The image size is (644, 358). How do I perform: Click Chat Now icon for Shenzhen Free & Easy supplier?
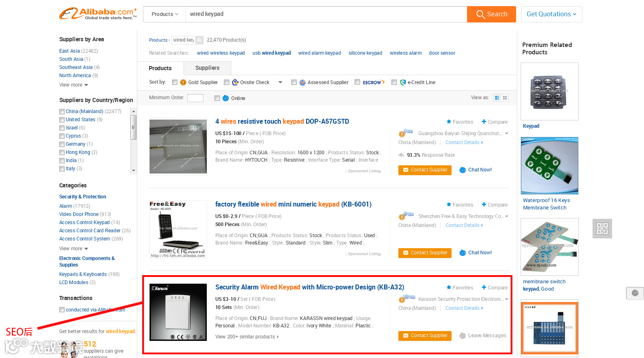(463, 253)
